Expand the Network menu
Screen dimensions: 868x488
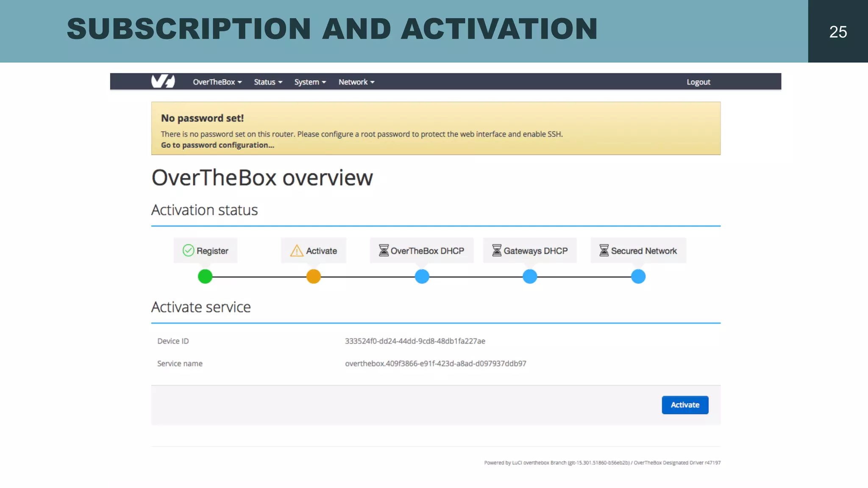click(356, 82)
